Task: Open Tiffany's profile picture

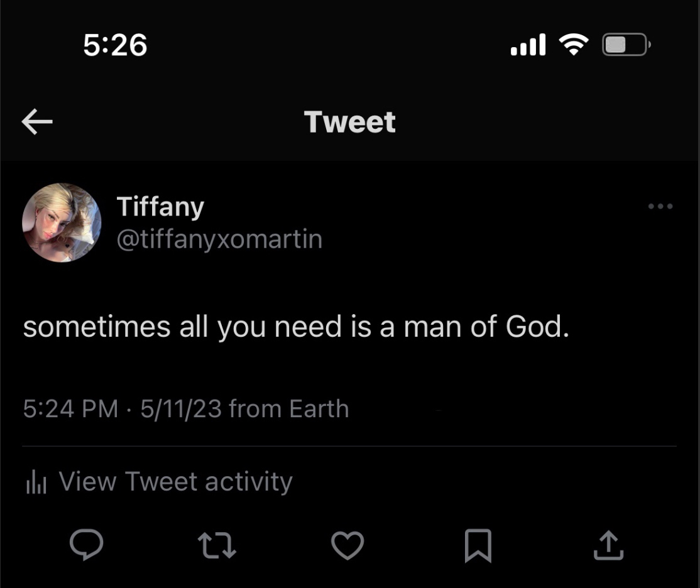Action: click(x=62, y=222)
